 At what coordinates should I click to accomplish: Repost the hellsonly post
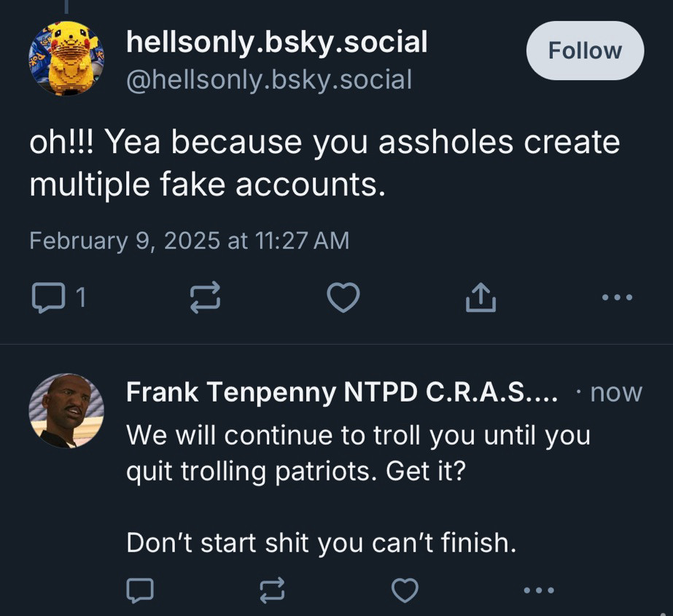click(205, 297)
